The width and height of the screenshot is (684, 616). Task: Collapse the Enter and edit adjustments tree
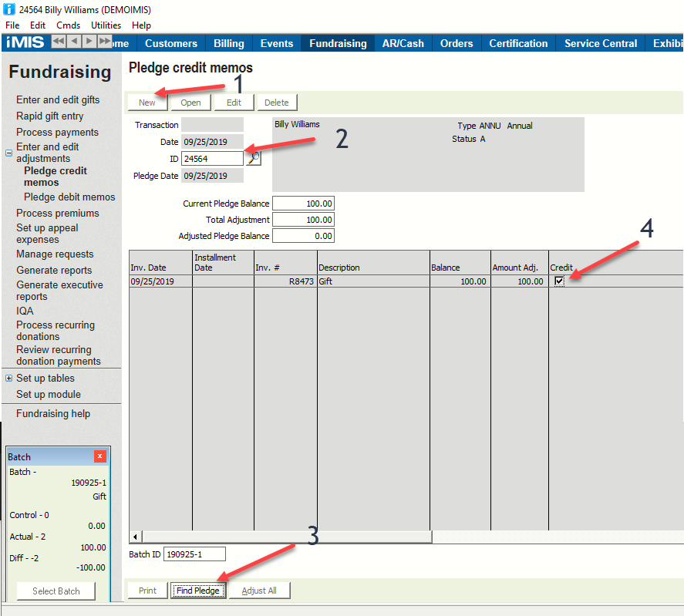point(9,153)
